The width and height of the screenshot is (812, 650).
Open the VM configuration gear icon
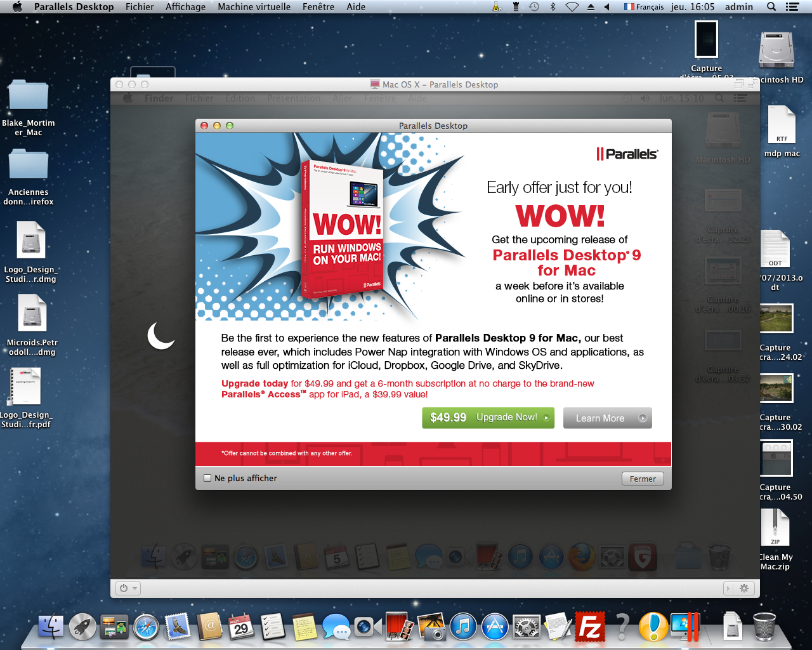point(744,588)
